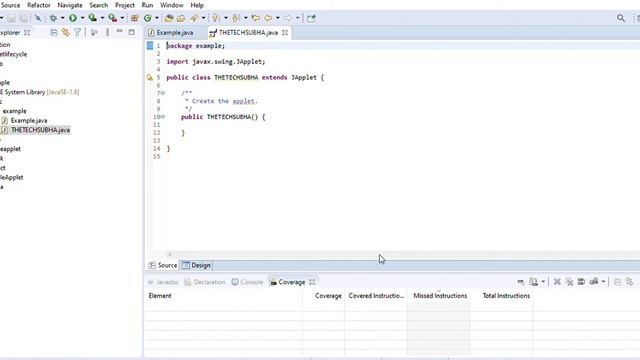
Task: Open the Run button dropdown arrow
Action: pos(82,18)
